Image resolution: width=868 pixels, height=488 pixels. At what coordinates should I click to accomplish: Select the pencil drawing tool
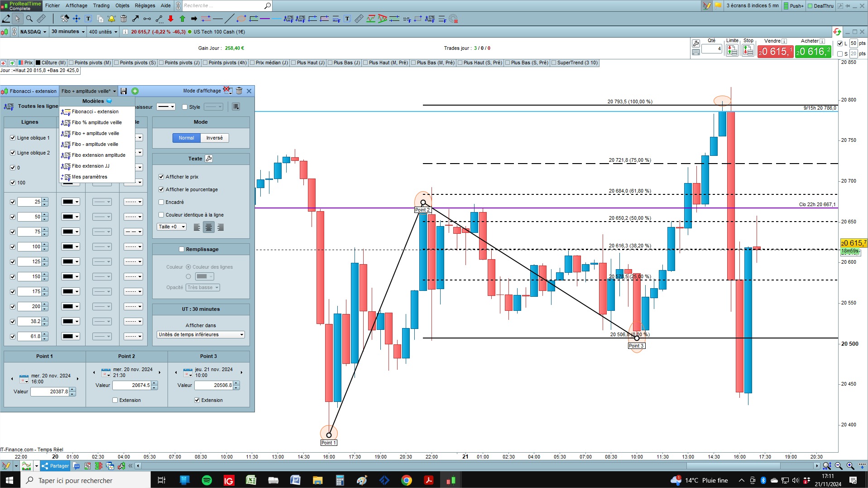(x=6, y=19)
